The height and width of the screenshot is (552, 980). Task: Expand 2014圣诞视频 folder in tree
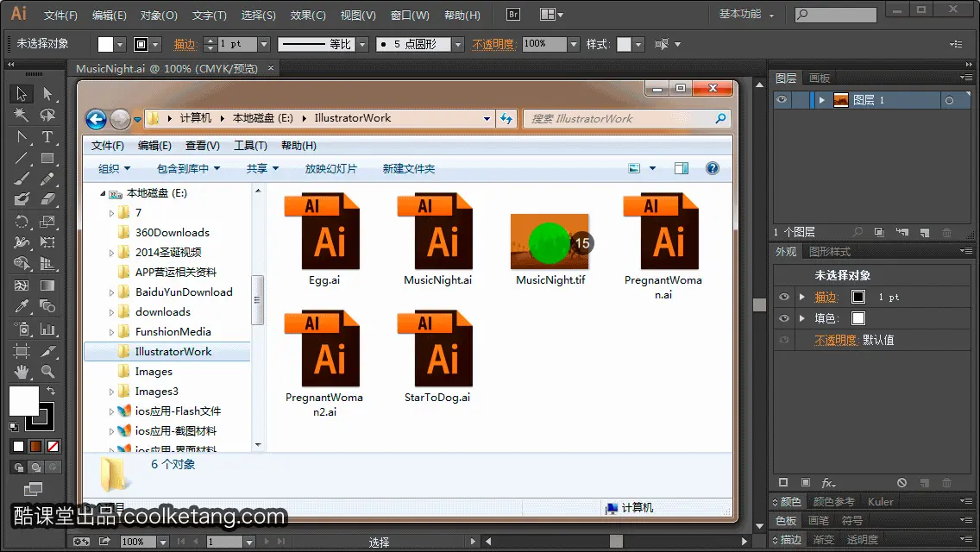[x=111, y=253]
